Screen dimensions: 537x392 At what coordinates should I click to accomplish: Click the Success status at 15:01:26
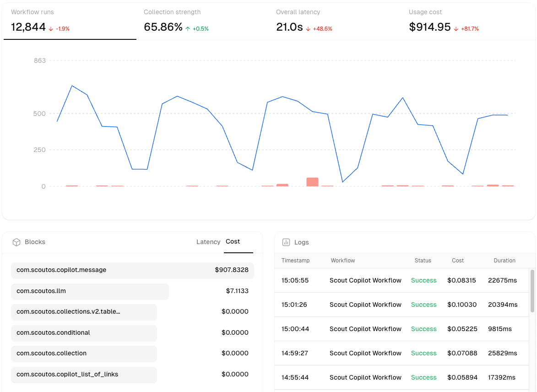423,305
